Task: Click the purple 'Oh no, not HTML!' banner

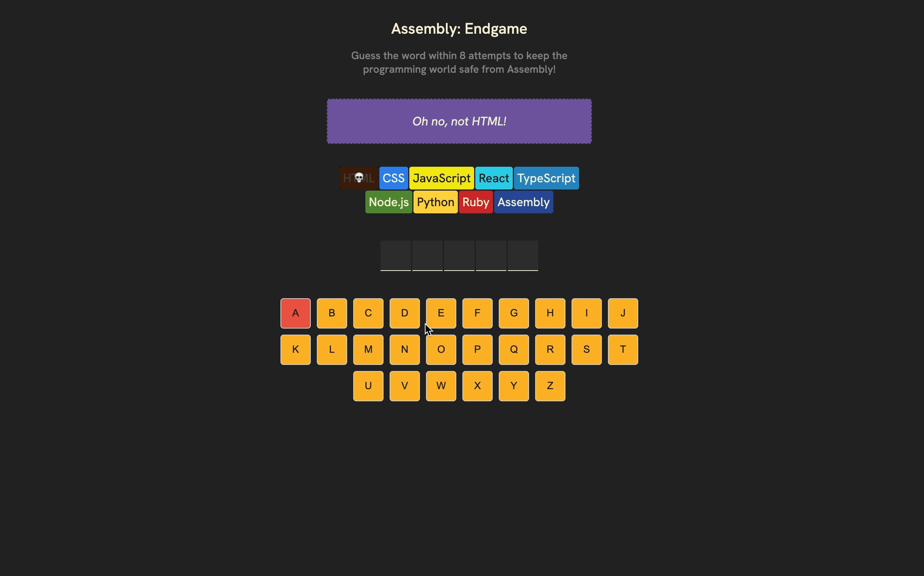Action: [459, 122]
